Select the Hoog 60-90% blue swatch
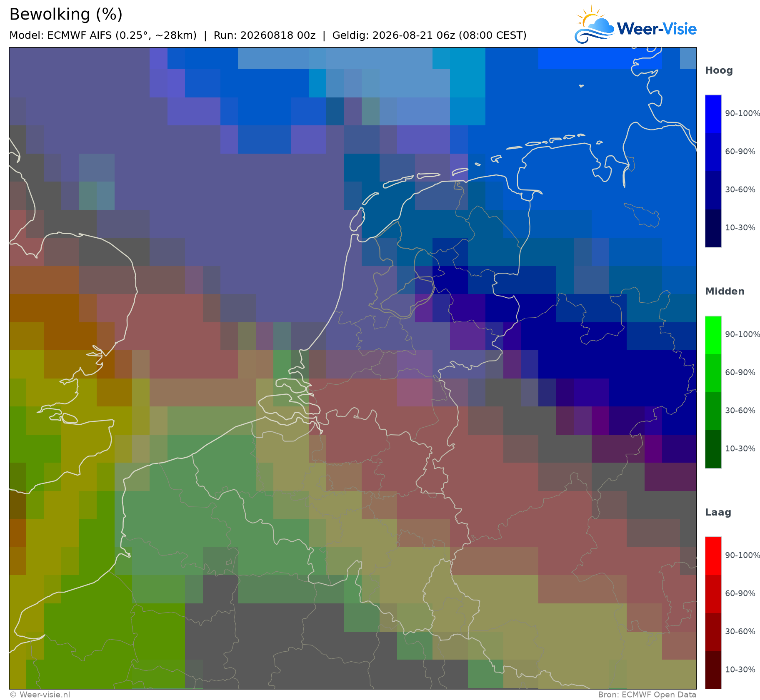Image resolution: width=760 pixels, height=700 pixels. pos(713,152)
